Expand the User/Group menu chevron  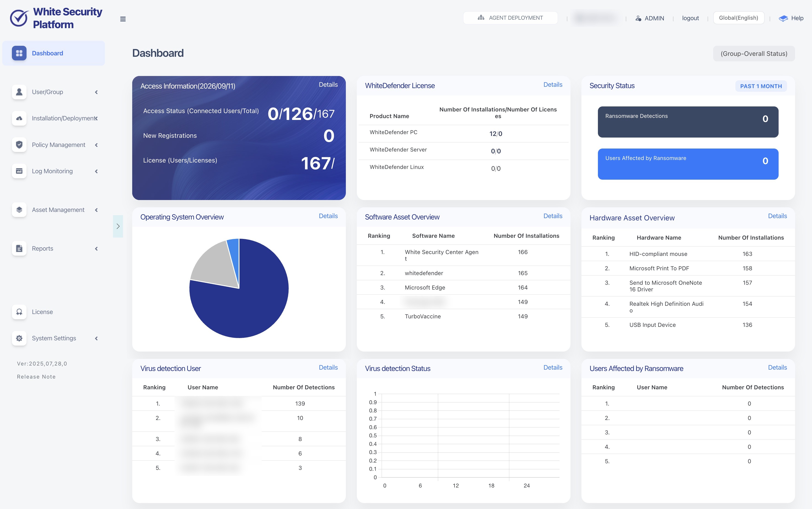pos(97,92)
